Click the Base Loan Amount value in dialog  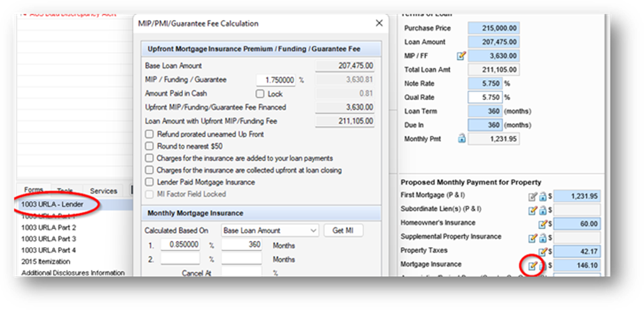(345, 66)
